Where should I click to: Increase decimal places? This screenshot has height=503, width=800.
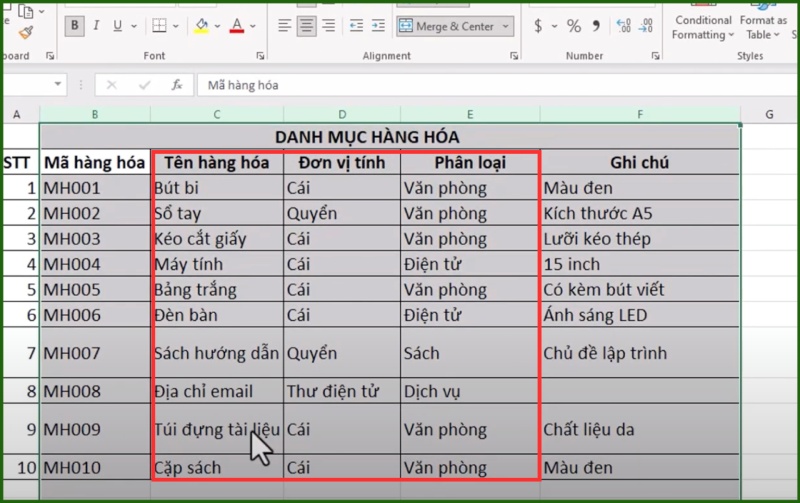[x=623, y=26]
